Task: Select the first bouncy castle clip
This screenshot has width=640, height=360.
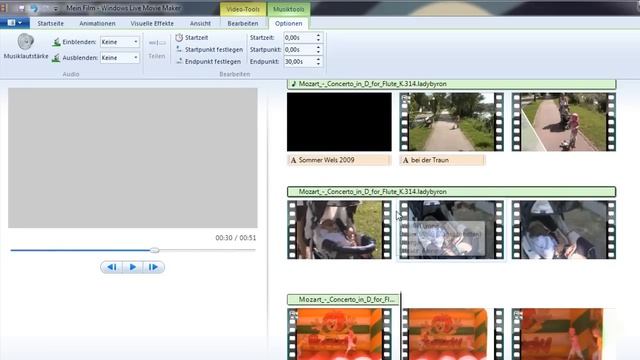Action: [339, 334]
